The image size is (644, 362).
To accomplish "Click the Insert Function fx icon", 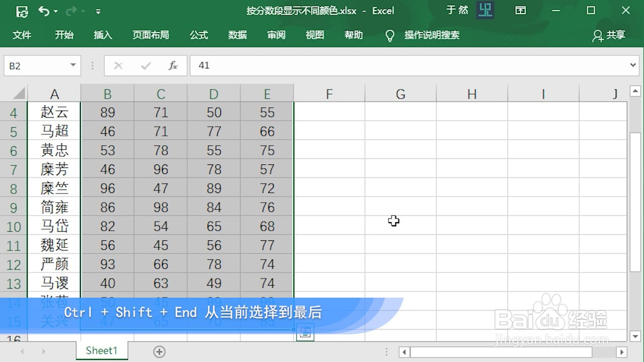I will (x=173, y=65).
